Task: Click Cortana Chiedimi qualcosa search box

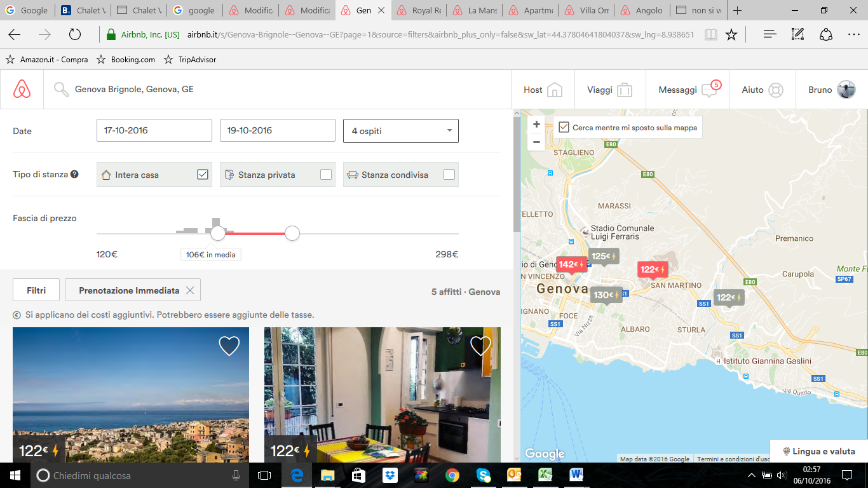Action: [x=139, y=475]
